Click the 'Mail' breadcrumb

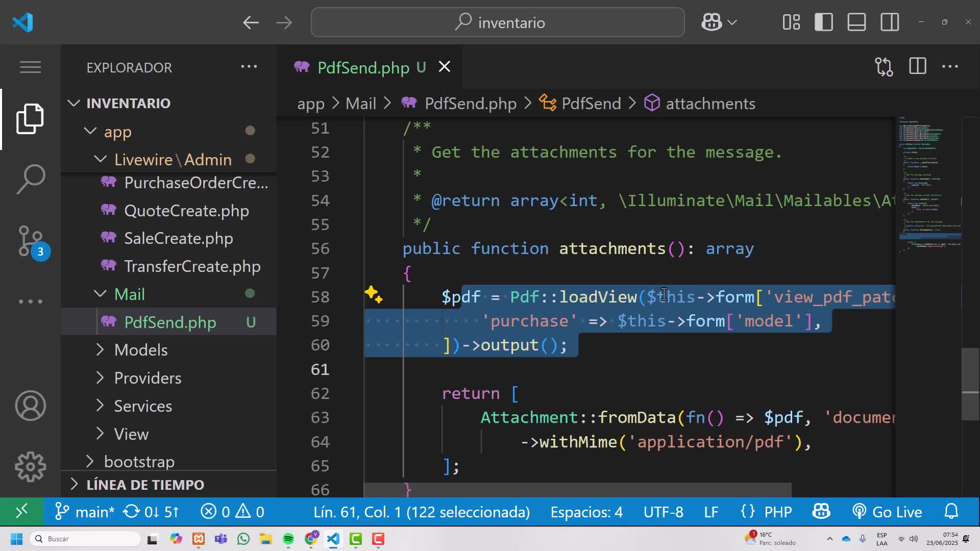361,104
